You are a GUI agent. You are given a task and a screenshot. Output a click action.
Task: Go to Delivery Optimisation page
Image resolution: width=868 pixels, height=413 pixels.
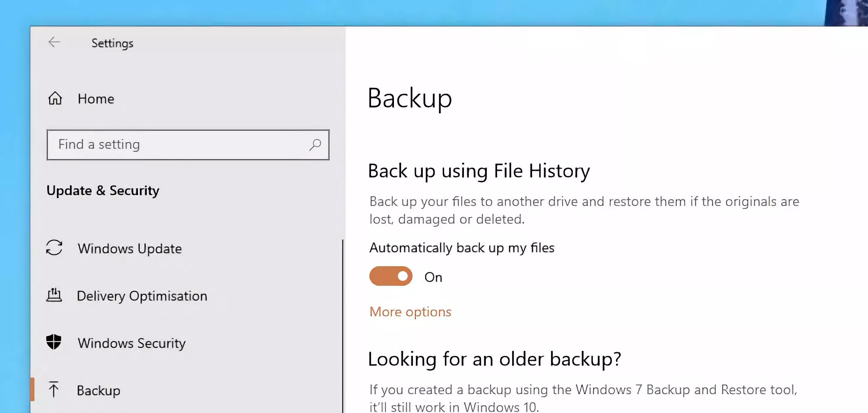coord(142,296)
